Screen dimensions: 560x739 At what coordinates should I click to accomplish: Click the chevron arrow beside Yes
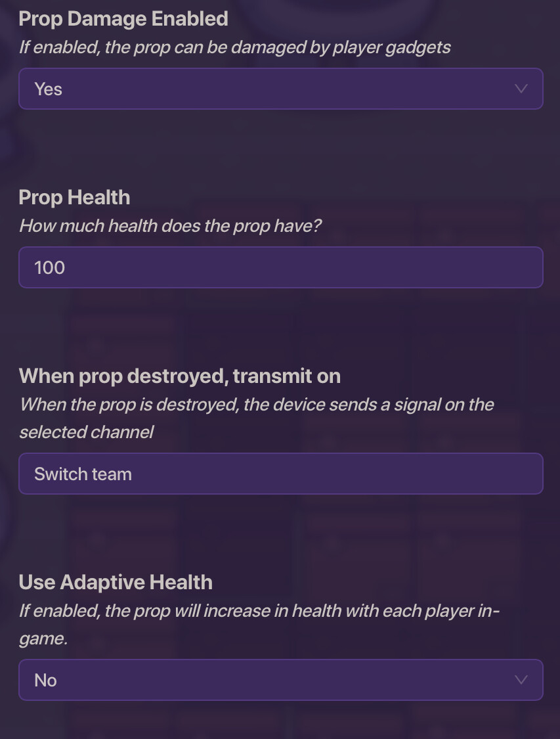coord(521,89)
